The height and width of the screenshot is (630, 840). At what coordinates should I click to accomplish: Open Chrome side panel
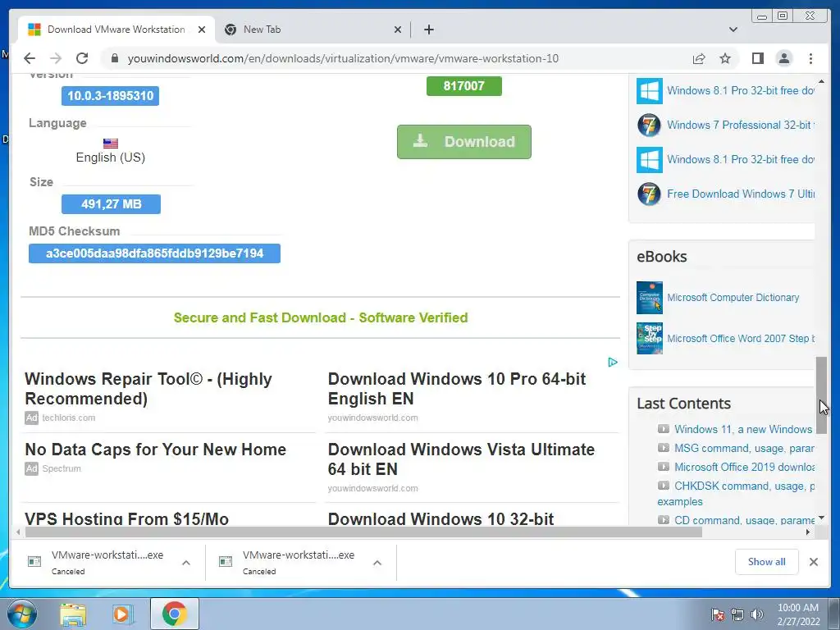(x=757, y=58)
